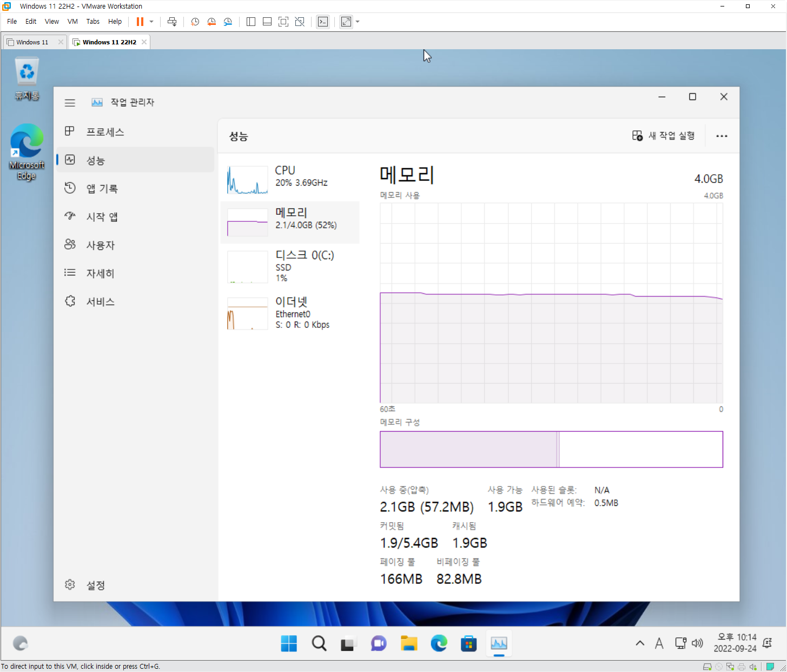
Task: Open File Explorer from the taskbar
Action: pyautogui.click(x=409, y=643)
